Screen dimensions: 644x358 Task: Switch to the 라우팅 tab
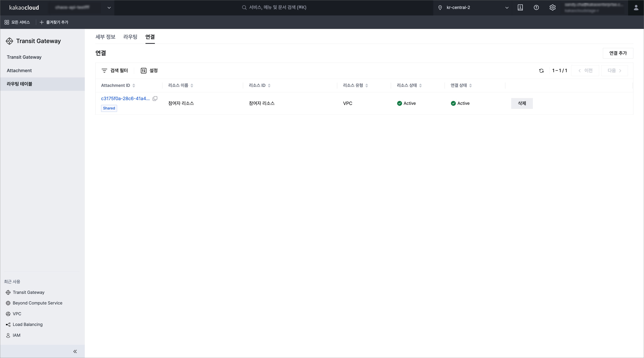130,37
